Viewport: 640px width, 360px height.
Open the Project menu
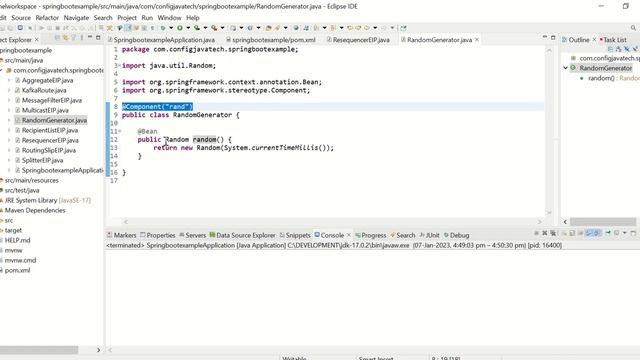tap(127, 18)
